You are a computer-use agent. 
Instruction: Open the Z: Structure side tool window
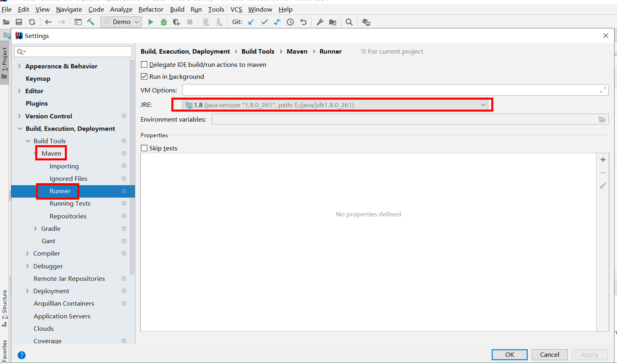coord(4,308)
